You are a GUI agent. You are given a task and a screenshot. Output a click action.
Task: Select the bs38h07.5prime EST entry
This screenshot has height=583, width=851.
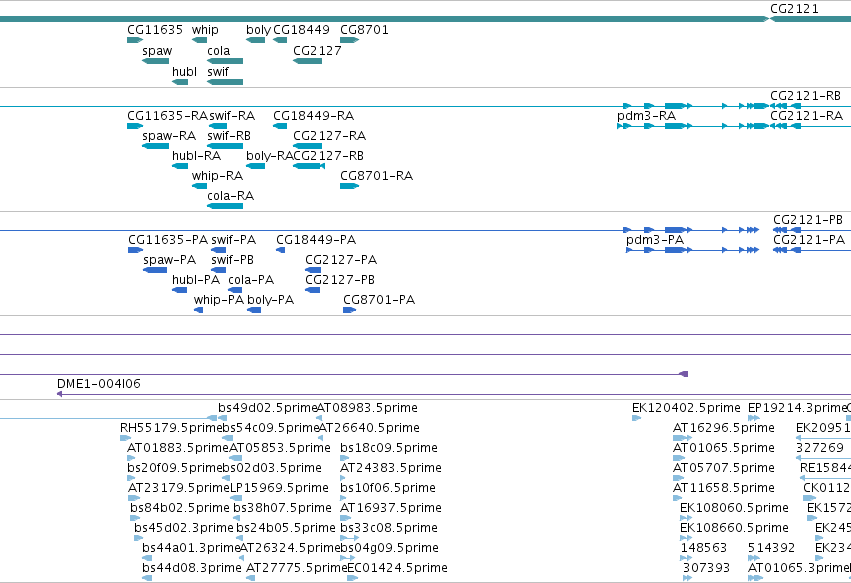point(282,508)
